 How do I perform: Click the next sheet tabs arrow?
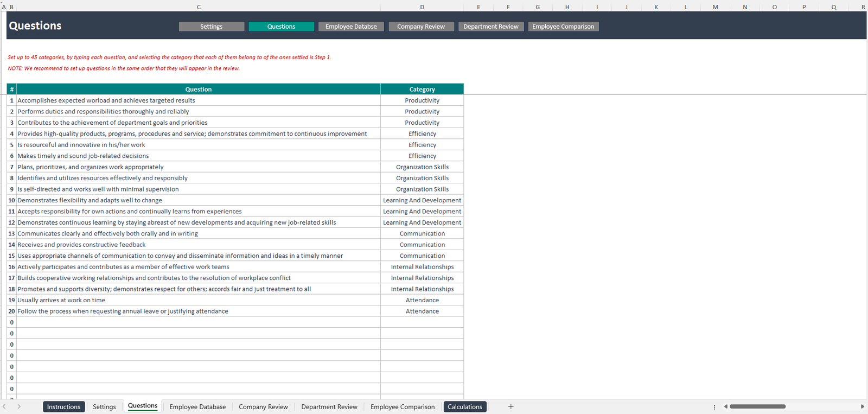tap(19, 406)
